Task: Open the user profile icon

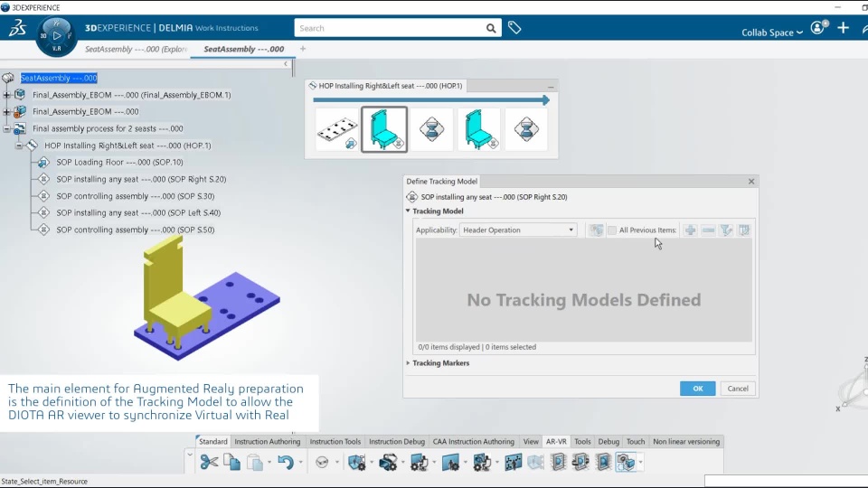Action: (x=818, y=28)
